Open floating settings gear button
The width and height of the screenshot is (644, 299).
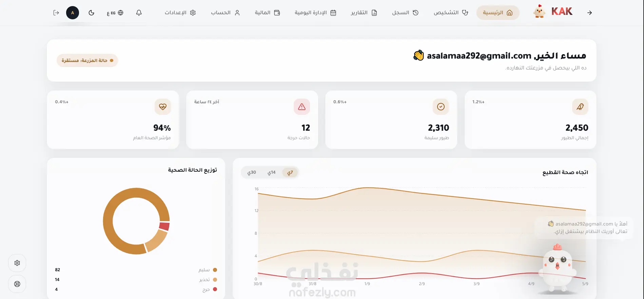[17, 263]
